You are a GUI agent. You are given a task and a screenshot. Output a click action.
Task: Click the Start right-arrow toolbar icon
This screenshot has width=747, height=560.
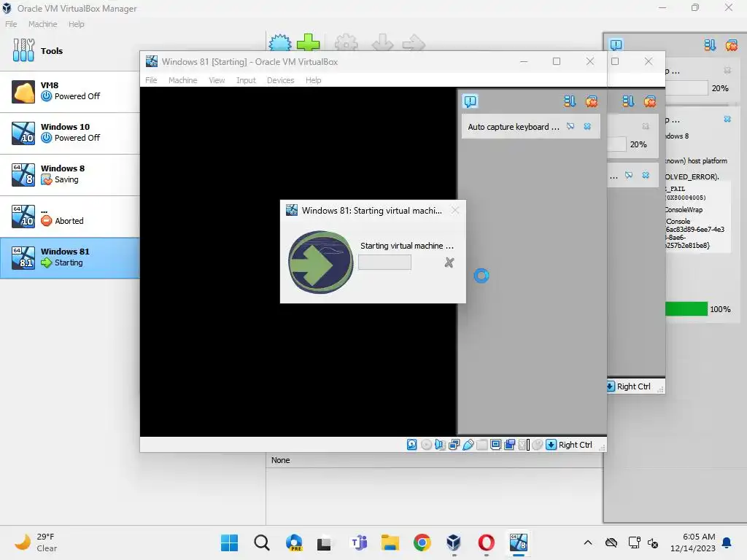tap(414, 42)
